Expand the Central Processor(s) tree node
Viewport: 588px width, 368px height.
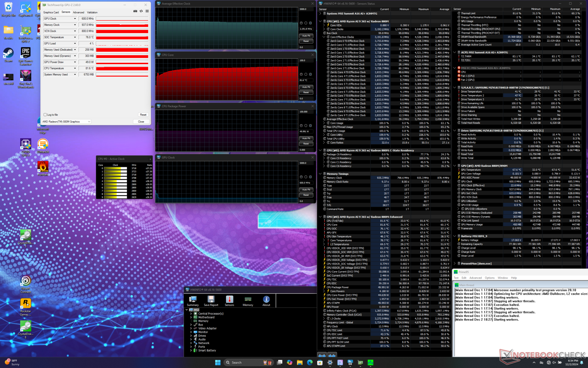191,314
